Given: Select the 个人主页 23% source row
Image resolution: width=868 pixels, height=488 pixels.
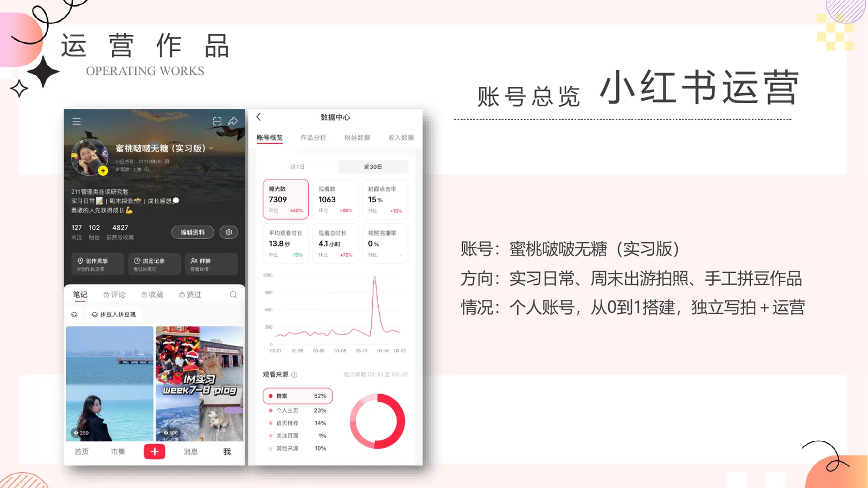Looking at the screenshot, I should click(x=297, y=410).
